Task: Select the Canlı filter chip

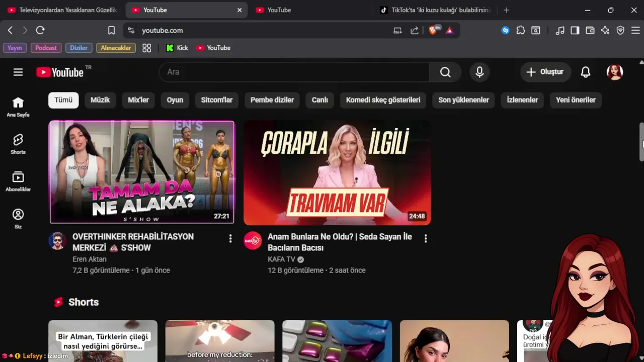Action: click(x=320, y=100)
